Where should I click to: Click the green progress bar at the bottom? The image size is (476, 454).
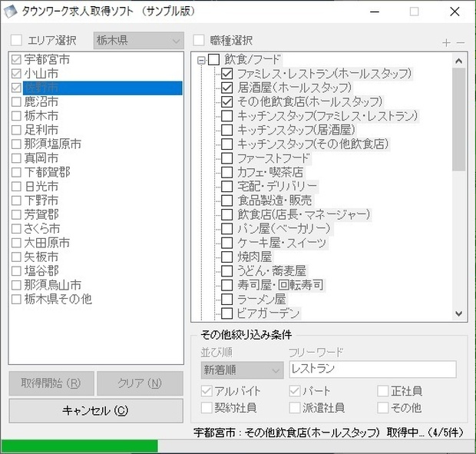coord(80,446)
